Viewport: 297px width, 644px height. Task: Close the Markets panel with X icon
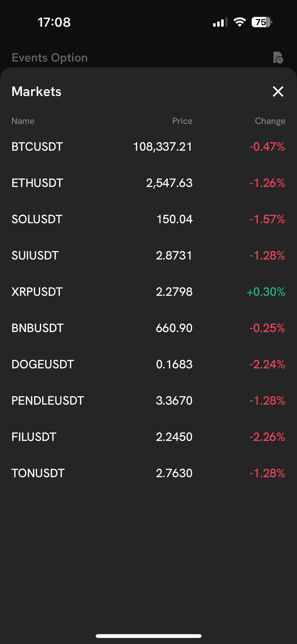pyautogui.click(x=278, y=91)
